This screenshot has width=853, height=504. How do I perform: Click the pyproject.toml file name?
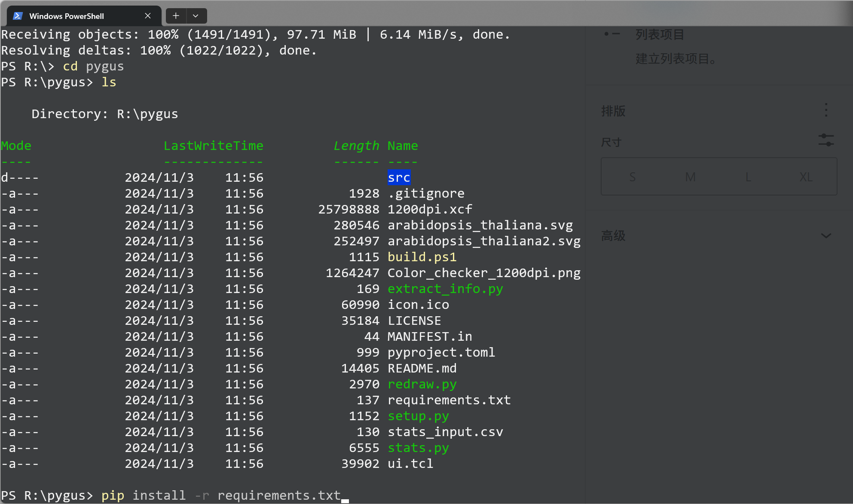pos(441,352)
